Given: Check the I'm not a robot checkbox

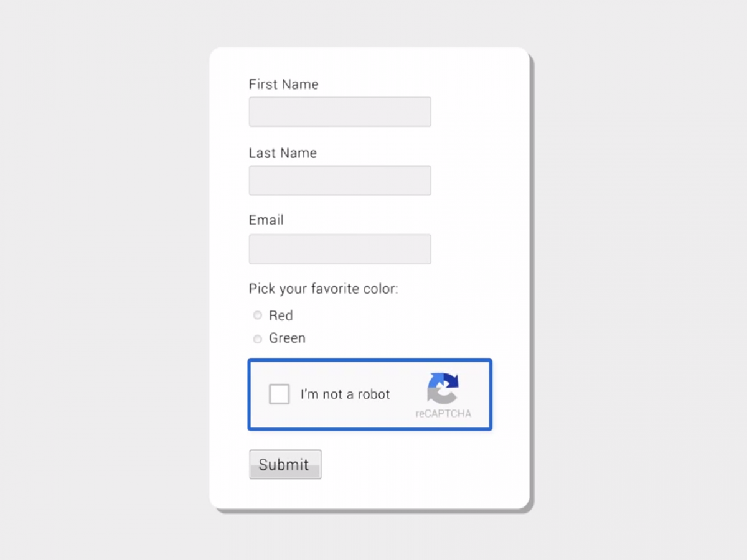Looking at the screenshot, I should click(280, 394).
